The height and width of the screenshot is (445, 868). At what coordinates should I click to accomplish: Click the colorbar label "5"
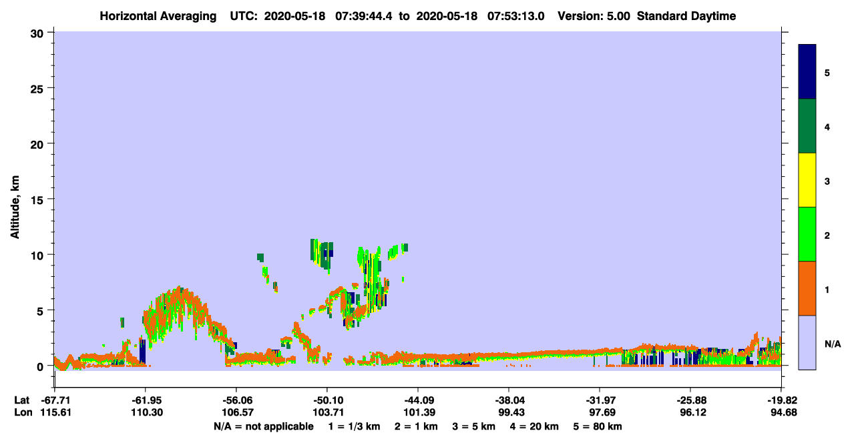click(827, 72)
